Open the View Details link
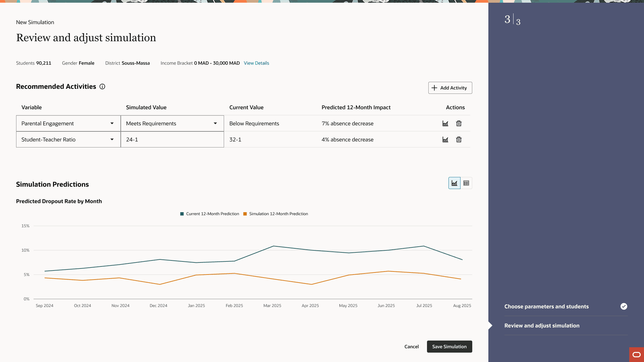Viewport: 644px width, 362px height. tap(256, 63)
